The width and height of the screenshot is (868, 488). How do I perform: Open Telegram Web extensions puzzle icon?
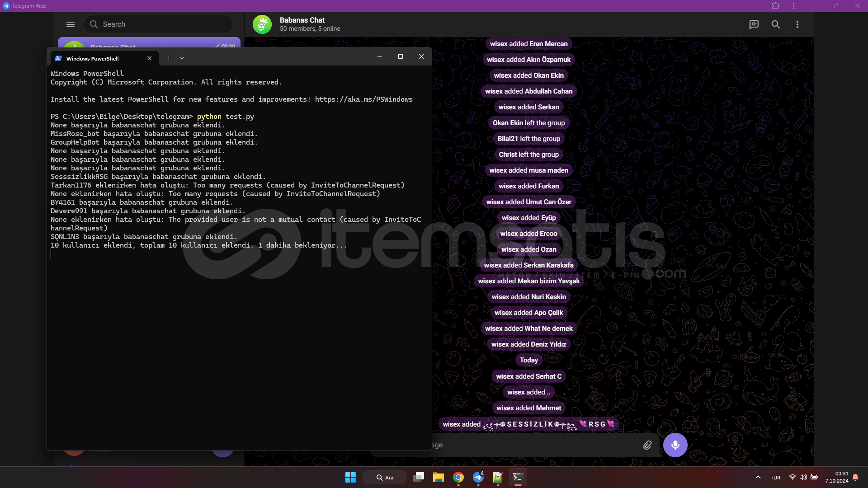click(x=775, y=6)
